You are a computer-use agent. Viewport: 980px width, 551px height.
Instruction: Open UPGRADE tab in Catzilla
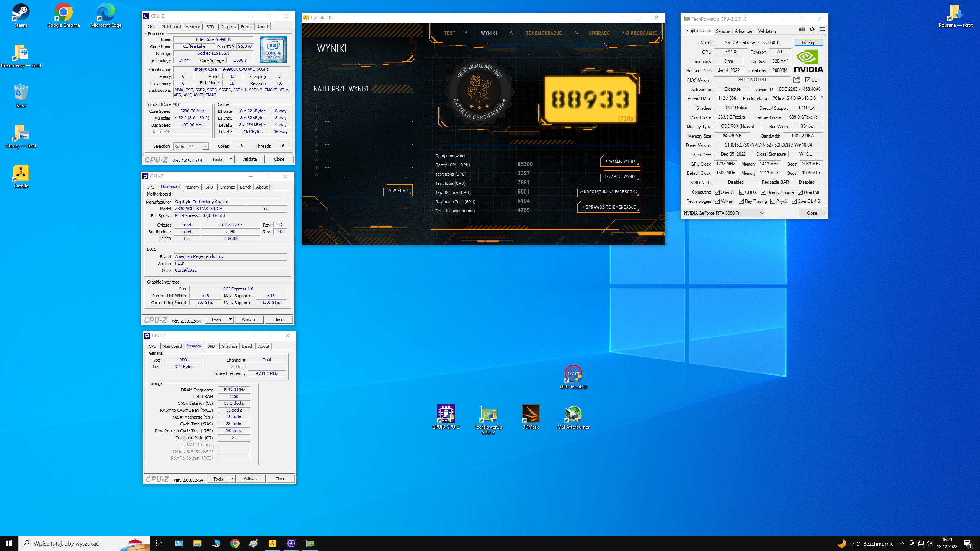coord(599,33)
